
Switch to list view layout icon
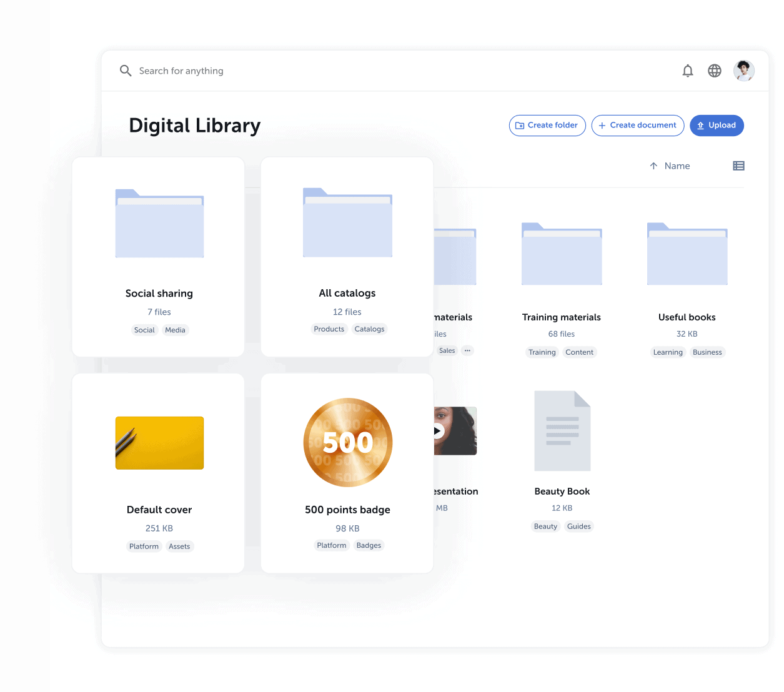[x=738, y=166]
